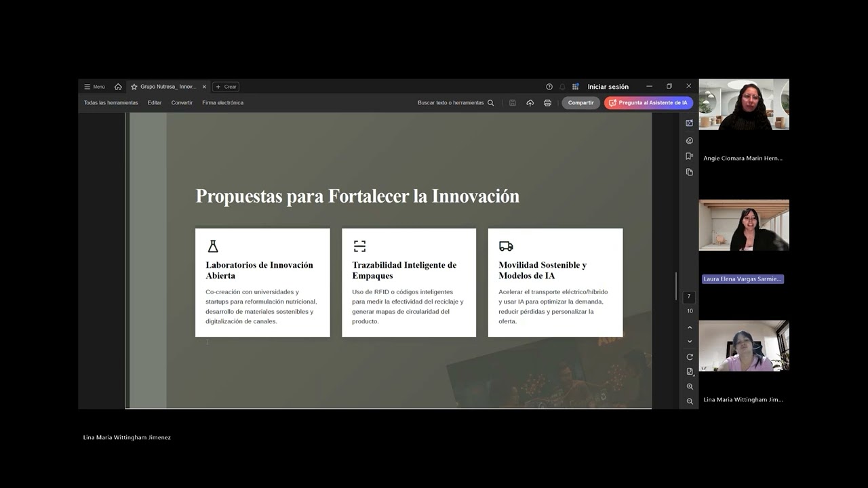Click Lina Maria Wittingham Jimenez presenter caption
Screen dimensions: 868x488
coord(127,437)
